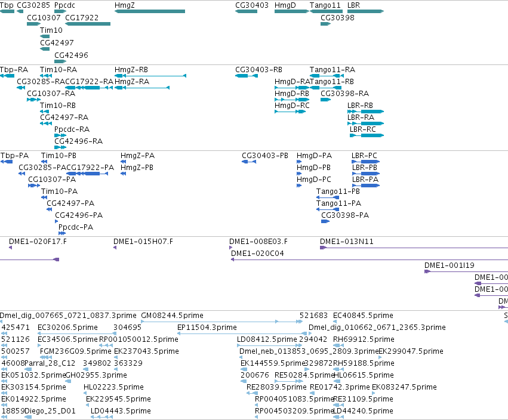Click the DME1-020C04 cDNA label
Image resolution: width=508 pixels, height=420 pixels.
point(257,254)
